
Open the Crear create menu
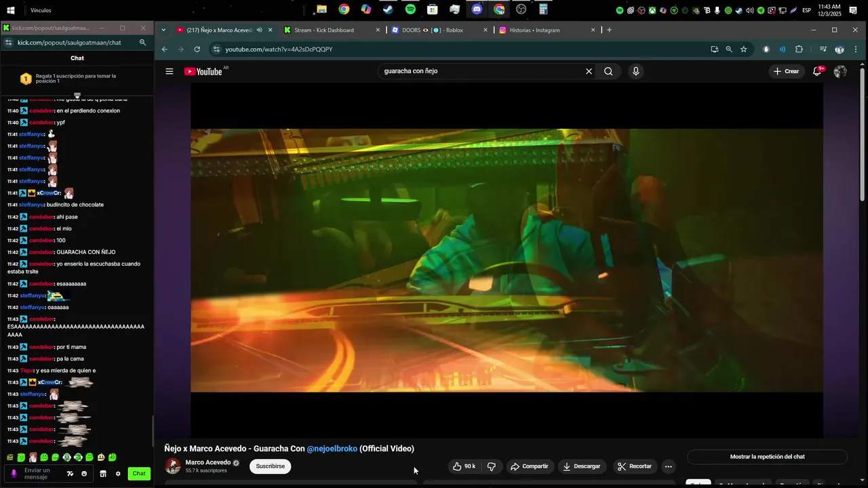coord(787,71)
